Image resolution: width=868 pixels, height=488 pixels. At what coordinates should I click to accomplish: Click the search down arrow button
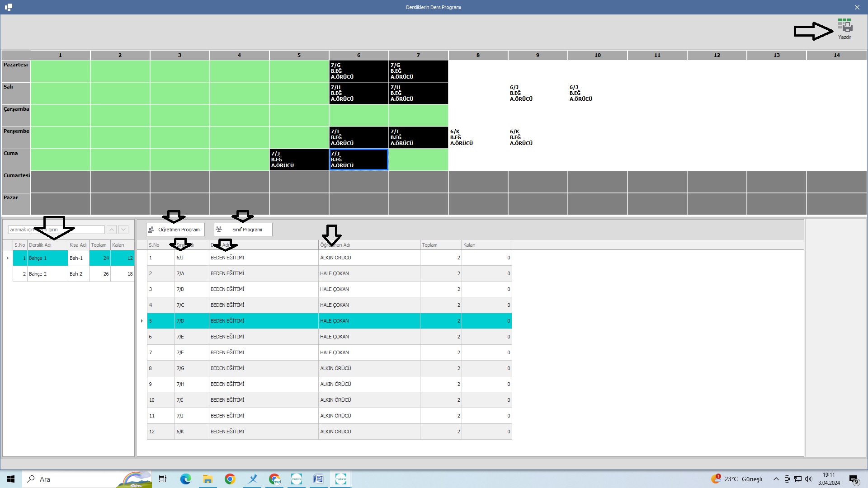click(x=123, y=230)
